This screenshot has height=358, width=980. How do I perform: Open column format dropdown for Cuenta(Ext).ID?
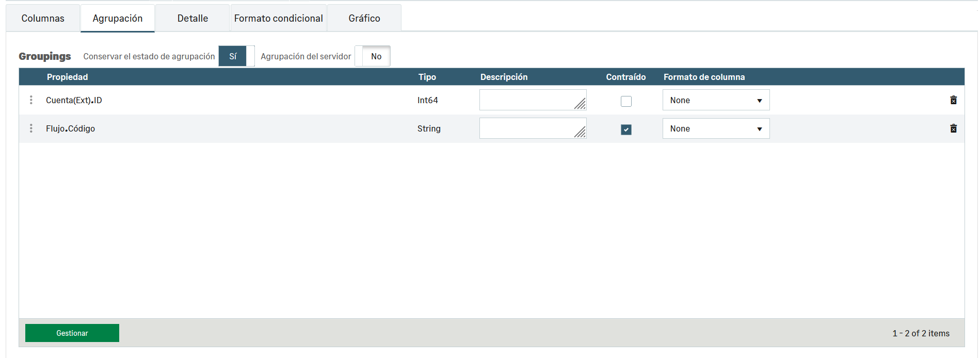[x=716, y=100]
